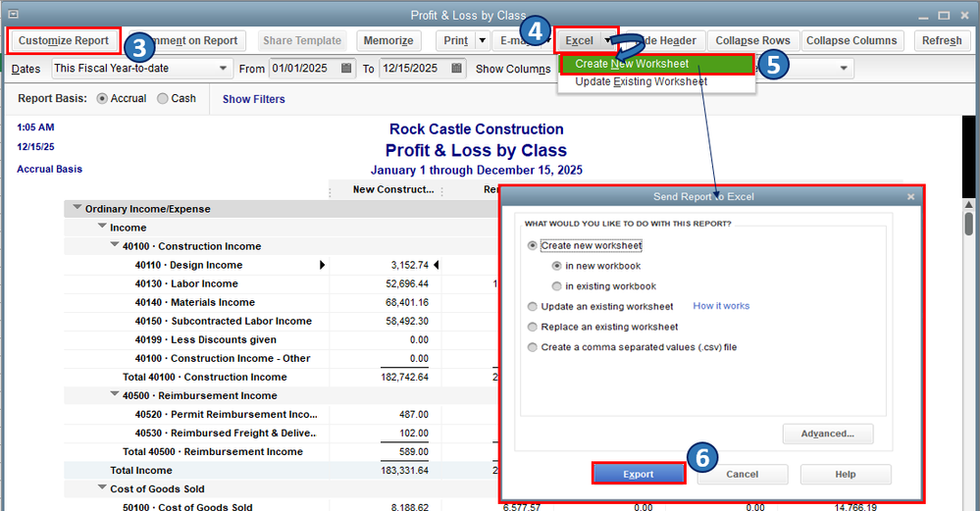Click the Memorize button
Screen dimensions: 980x511
(x=388, y=40)
